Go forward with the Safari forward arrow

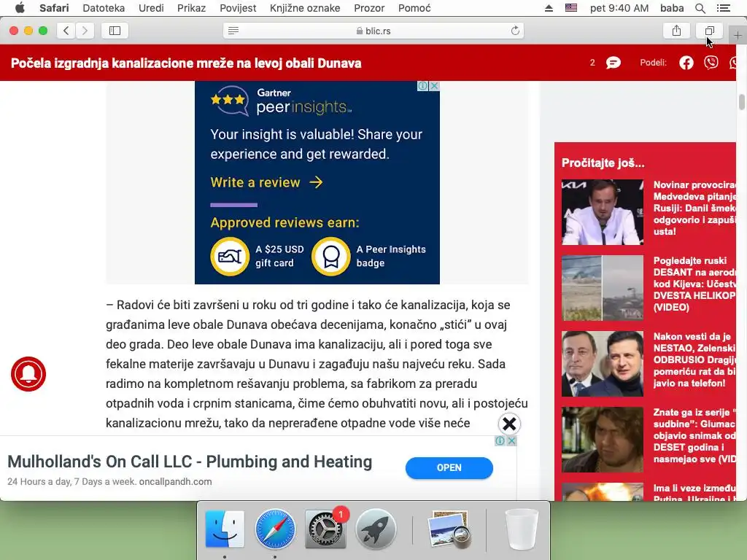pos(85,31)
